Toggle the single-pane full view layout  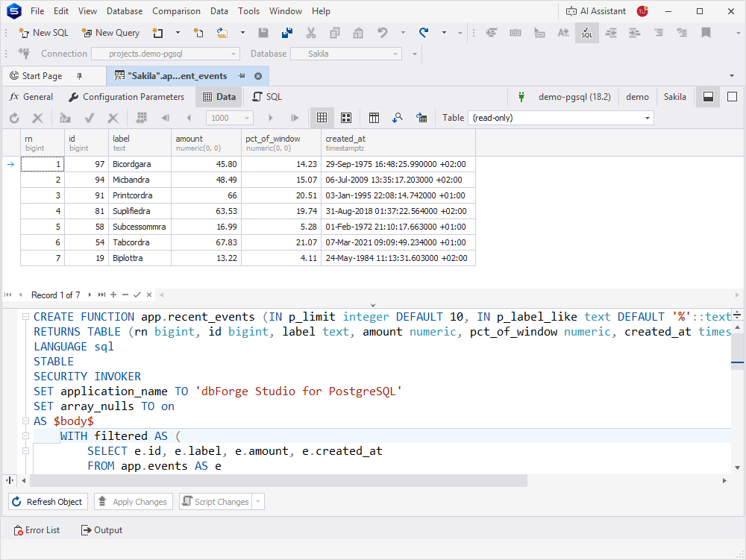(733, 97)
